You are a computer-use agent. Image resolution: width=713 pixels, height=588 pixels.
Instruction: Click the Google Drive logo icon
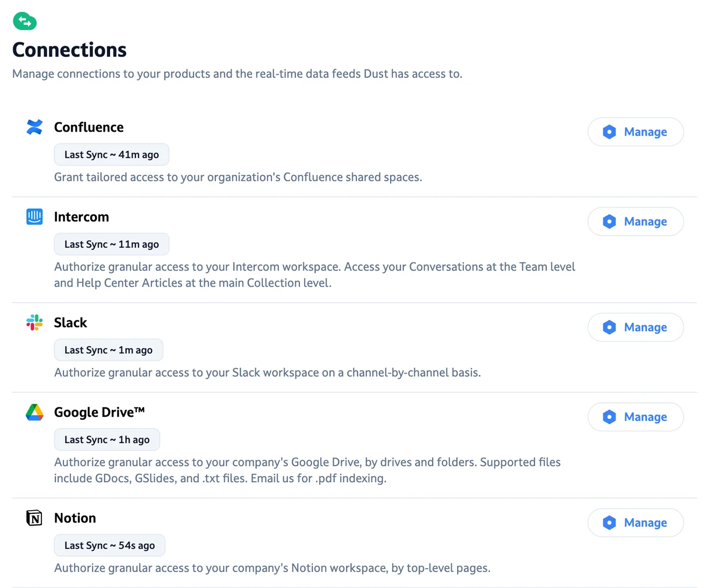click(34, 412)
